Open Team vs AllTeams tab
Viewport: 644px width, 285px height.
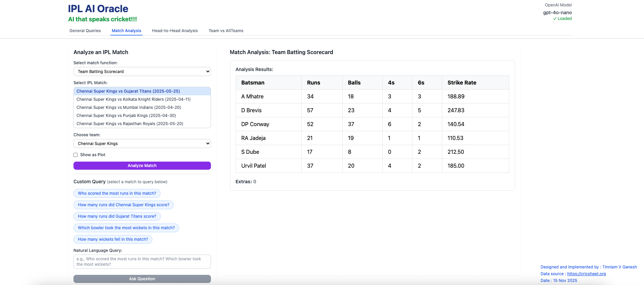coord(226,31)
